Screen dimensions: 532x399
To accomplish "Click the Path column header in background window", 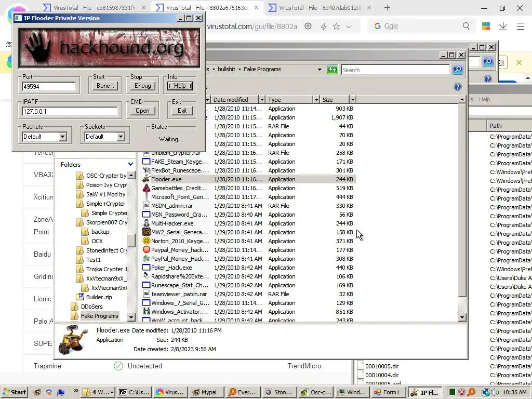I will point(509,126).
